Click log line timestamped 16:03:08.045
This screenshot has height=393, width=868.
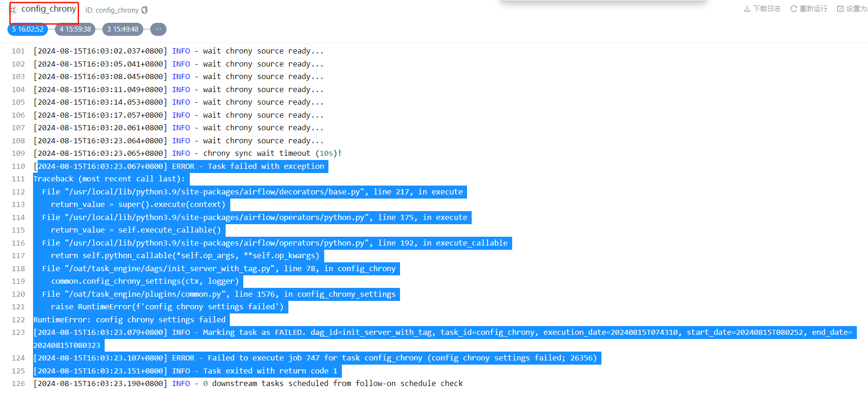click(178, 77)
